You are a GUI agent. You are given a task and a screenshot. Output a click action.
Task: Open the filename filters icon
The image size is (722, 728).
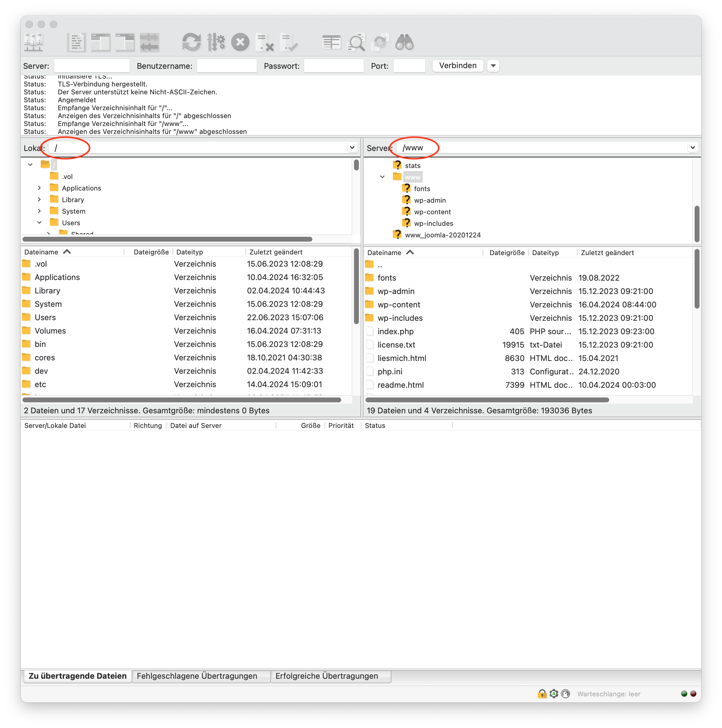(331, 42)
